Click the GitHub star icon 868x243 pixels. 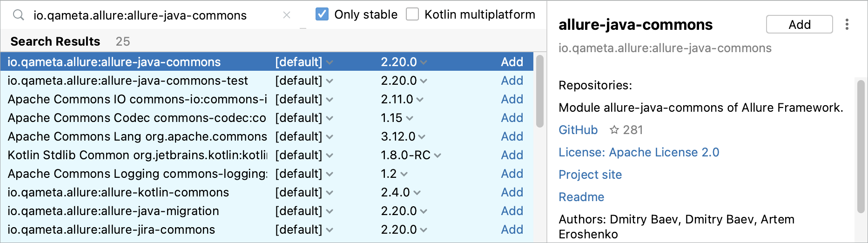click(614, 130)
